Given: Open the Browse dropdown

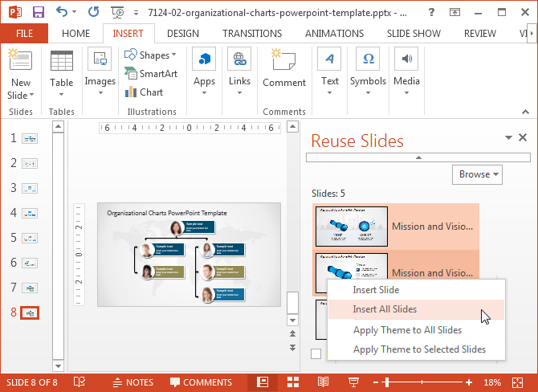Looking at the screenshot, I should (x=479, y=174).
